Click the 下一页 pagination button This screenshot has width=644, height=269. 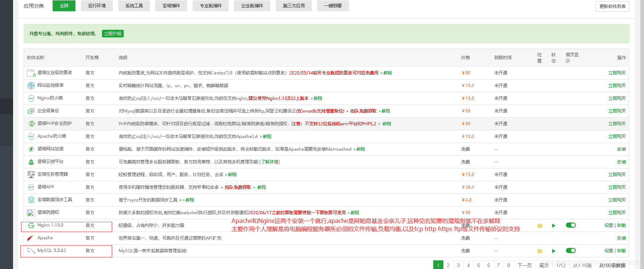(x=525, y=265)
